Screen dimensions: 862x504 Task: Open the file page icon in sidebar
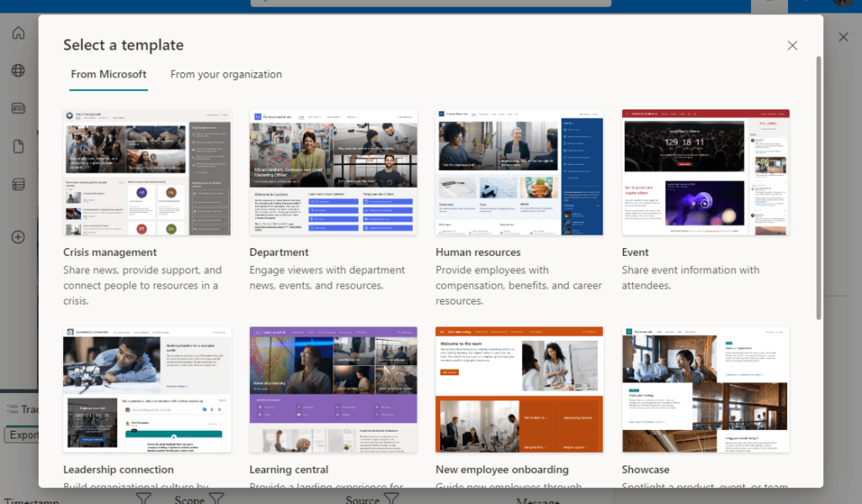[x=19, y=146]
